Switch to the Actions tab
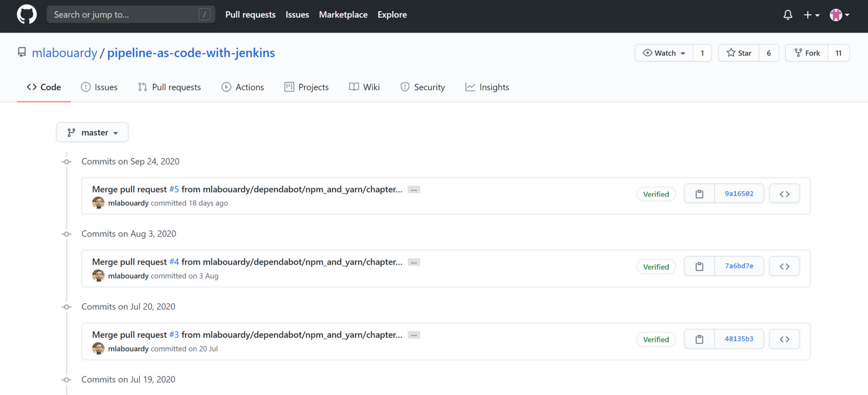The image size is (868, 395). (243, 87)
